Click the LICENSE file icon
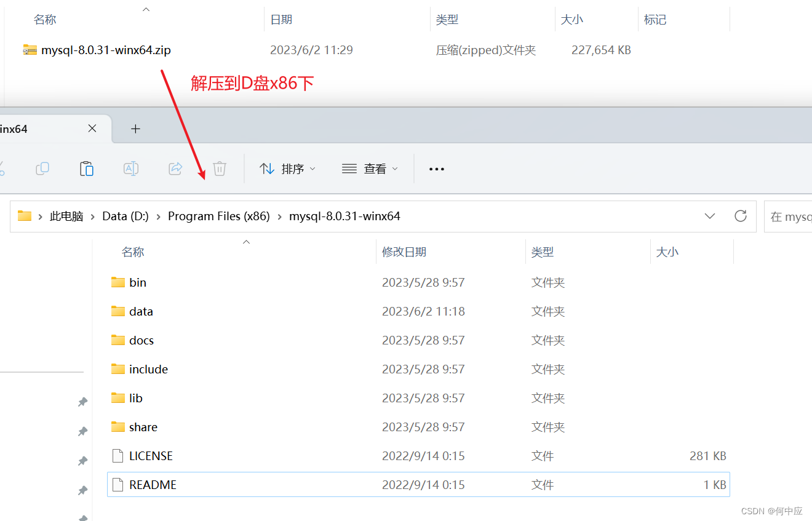 tap(118, 456)
